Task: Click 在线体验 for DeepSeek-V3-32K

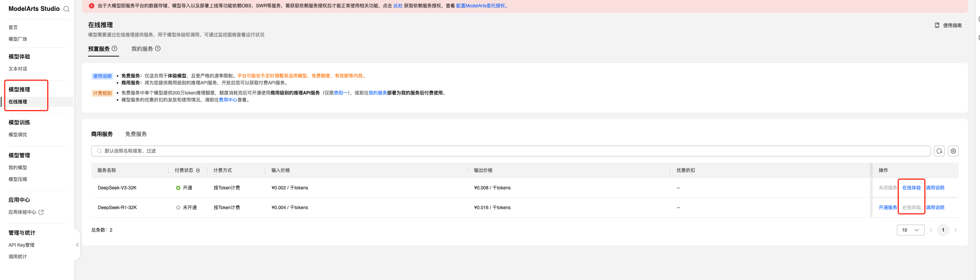Action: tap(912, 188)
